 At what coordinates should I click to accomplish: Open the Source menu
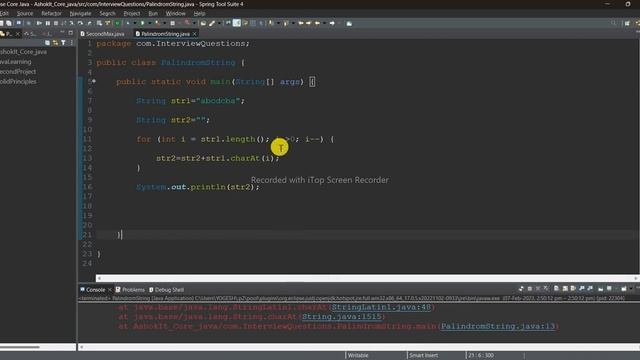(x=25, y=13)
